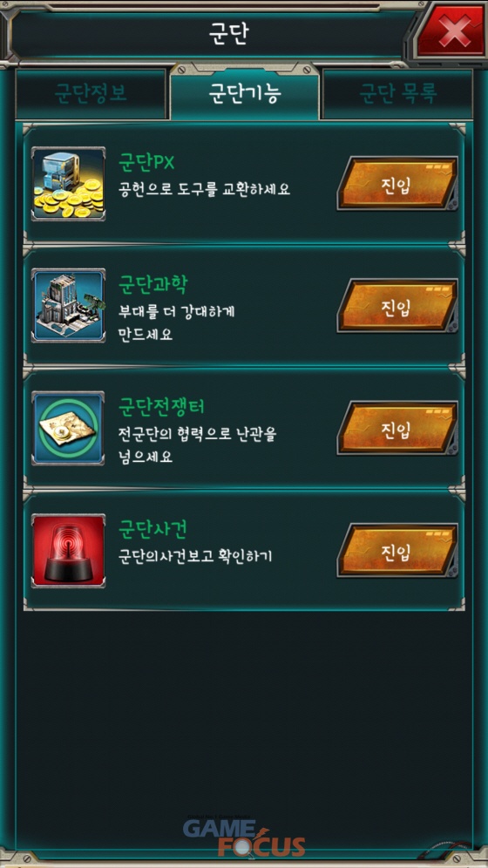The height and width of the screenshot is (868, 488).
Task: Open 군단사건 using its 진입 button
Action: [x=397, y=551]
